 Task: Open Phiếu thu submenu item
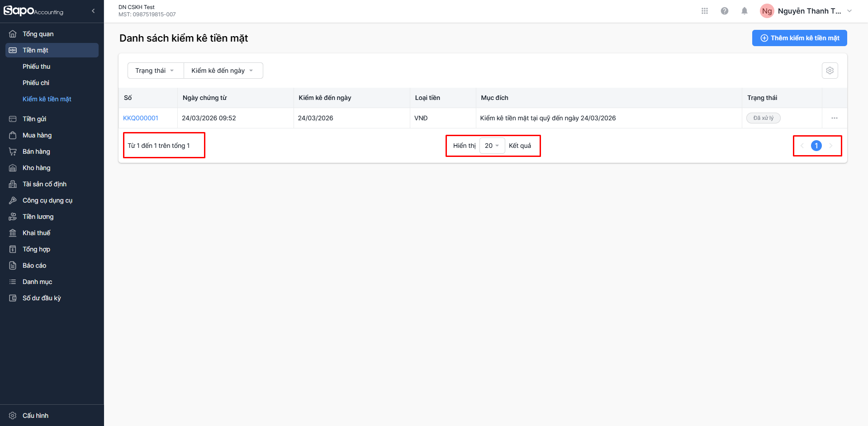37,66
